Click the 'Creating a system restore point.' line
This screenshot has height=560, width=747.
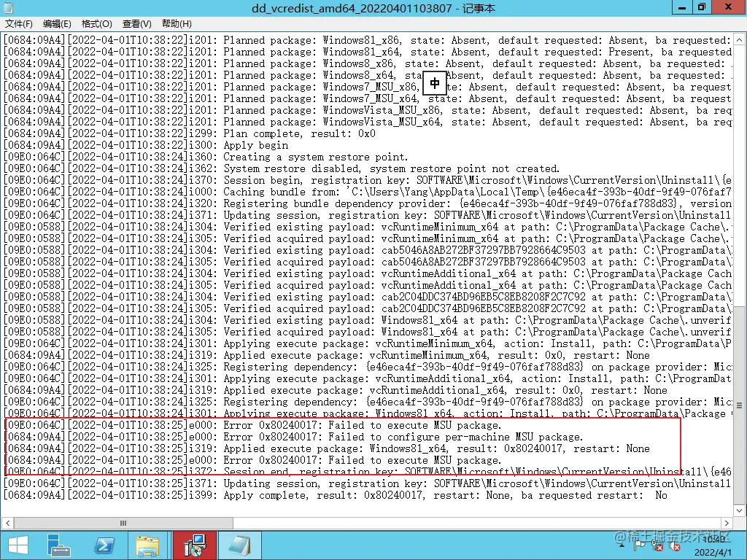(206, 157)
